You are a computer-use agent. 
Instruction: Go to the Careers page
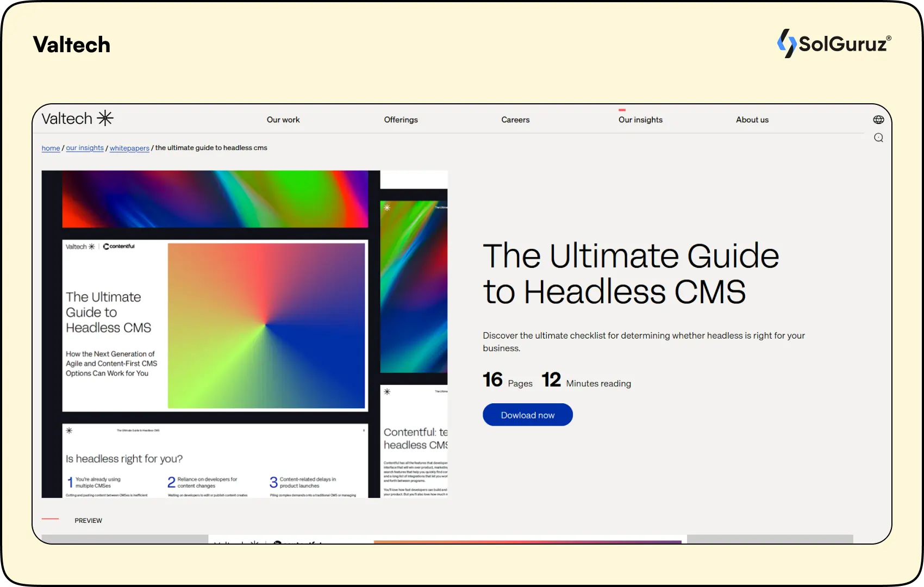click(x=515, y=120)
